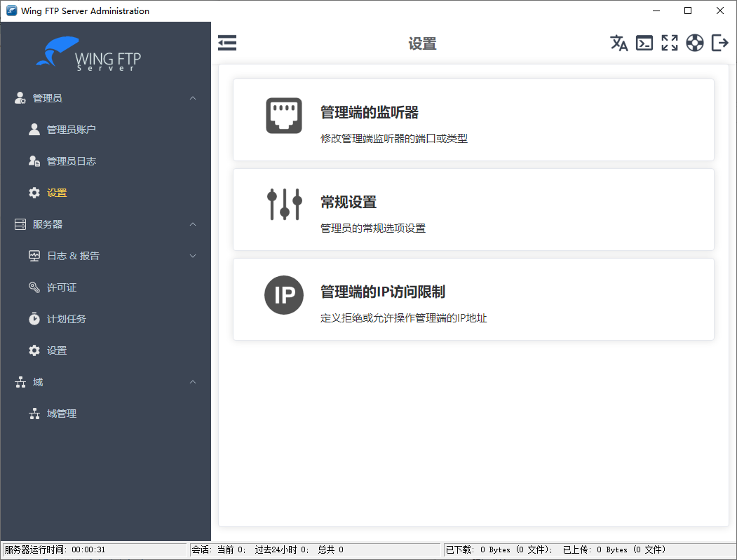Click the network port icon on 管理端的监听器 card
Image resolution: width=737 pixels, height=560 pixels.
(283, 115)
